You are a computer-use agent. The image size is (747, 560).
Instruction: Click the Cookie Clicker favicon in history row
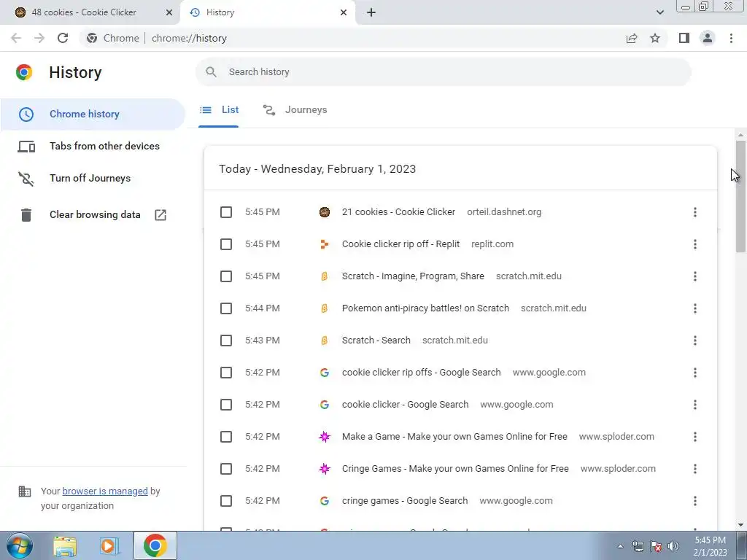coord(325,212)
